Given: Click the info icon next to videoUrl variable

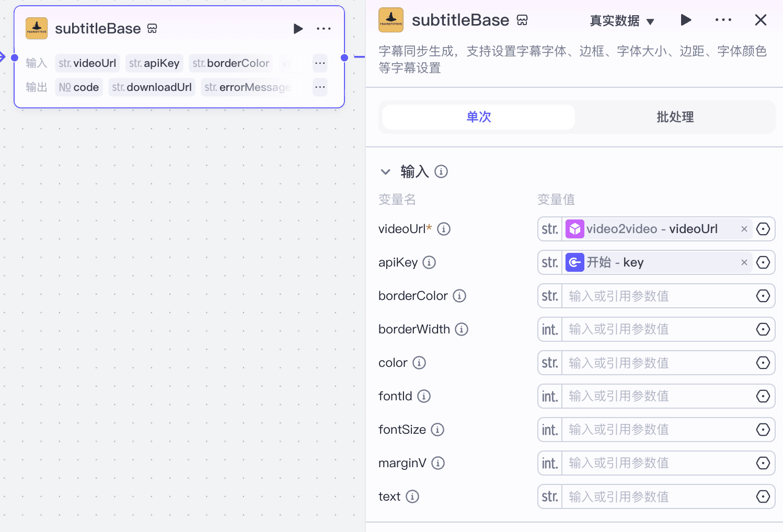Looking at the screenshot, I should (444, 228).
